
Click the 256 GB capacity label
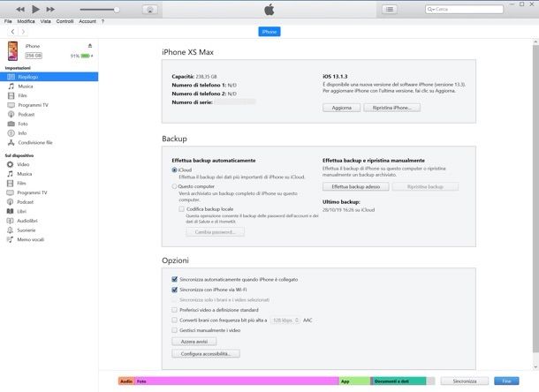34,56
